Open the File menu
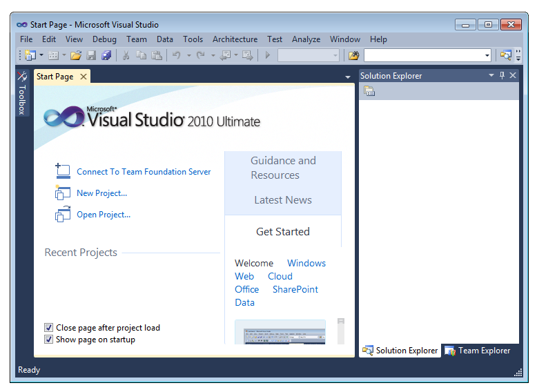This screenshot has width=537, height=392. click(x=26, y=39)
